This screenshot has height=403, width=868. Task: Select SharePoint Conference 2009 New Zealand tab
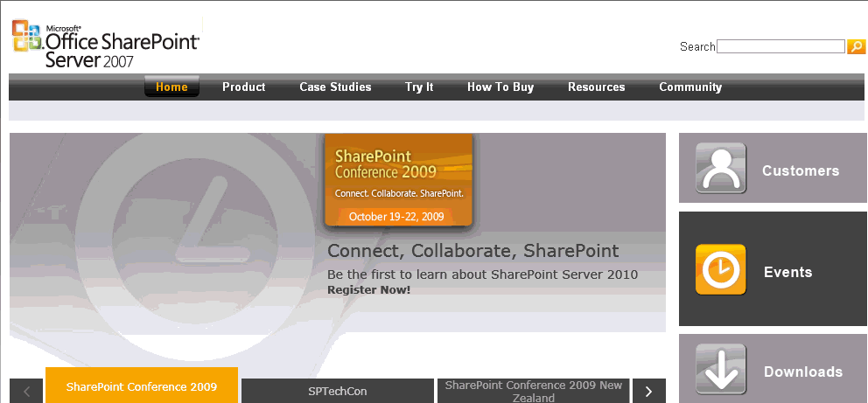tap(534, 391)
